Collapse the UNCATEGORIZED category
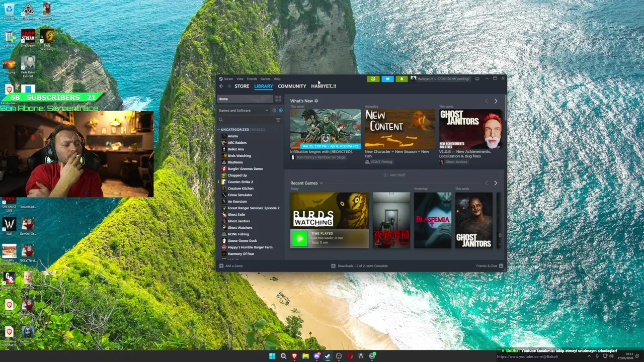This screenshot has width=644, height=362. pyautogui.click(x=219, y=130)
